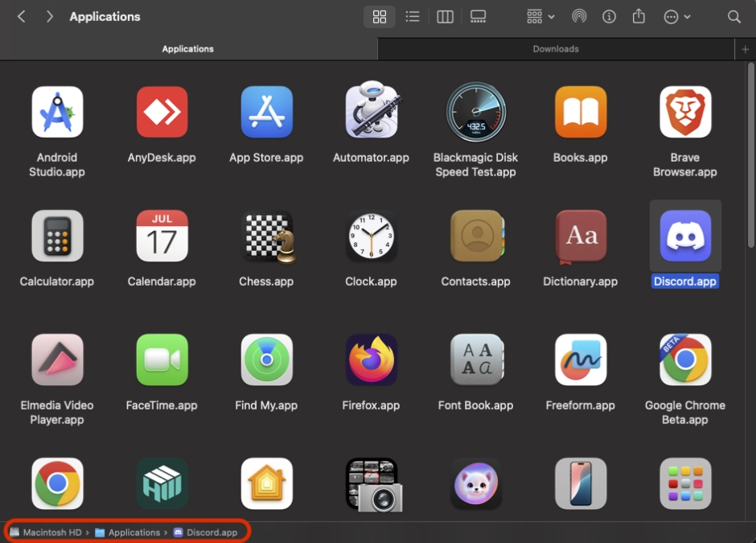756x543 pixels.
Task: Select the Android Studio app icon
Action: click(57, 112)
